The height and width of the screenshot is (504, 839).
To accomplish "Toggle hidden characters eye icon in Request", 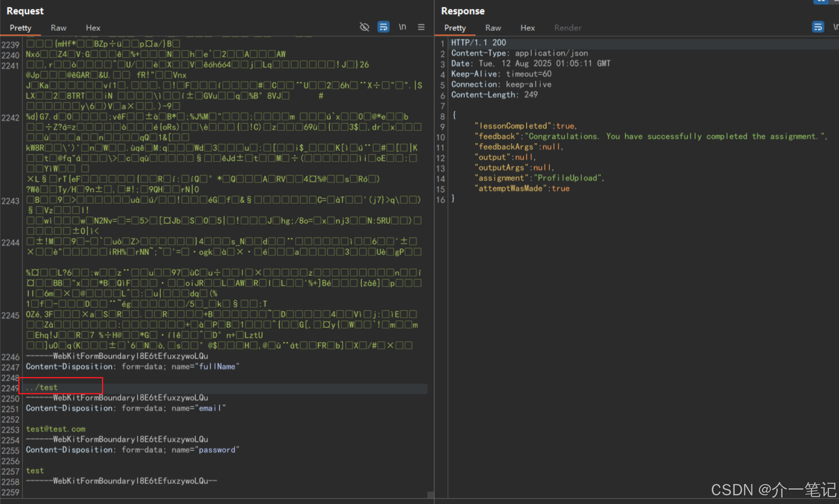I will coord(364,27).
